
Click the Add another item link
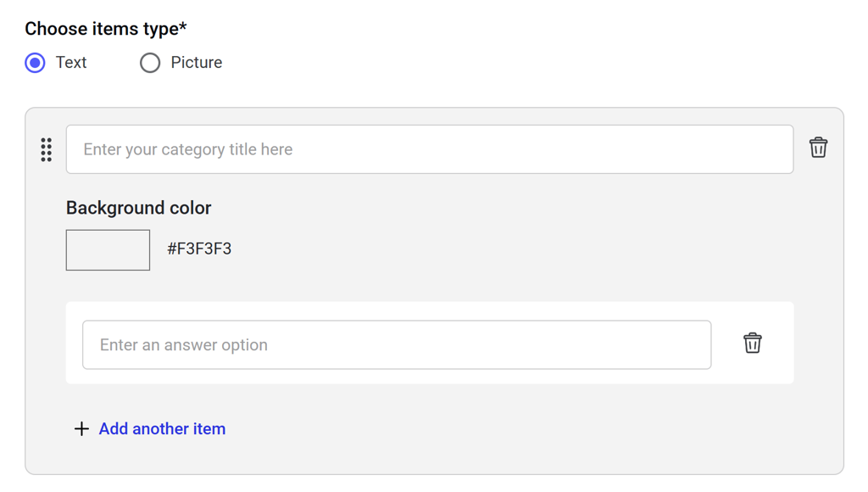pos(162,429)
